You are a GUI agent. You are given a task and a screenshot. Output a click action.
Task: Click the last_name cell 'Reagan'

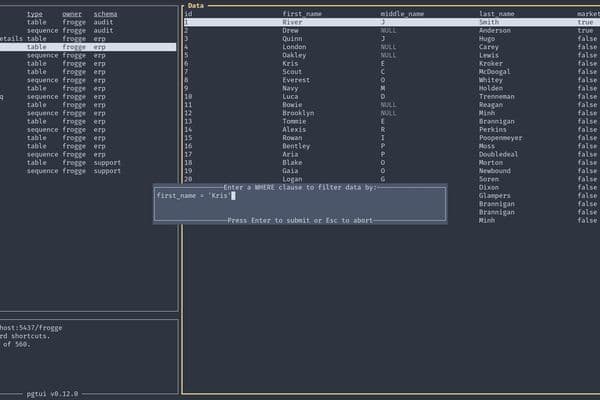pos(491,105)
